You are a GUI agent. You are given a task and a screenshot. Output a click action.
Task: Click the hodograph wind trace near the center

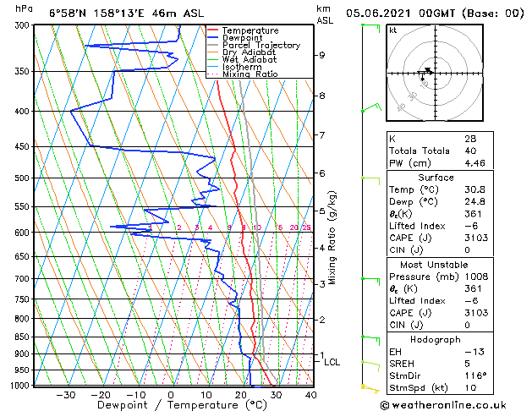[425, 74]
